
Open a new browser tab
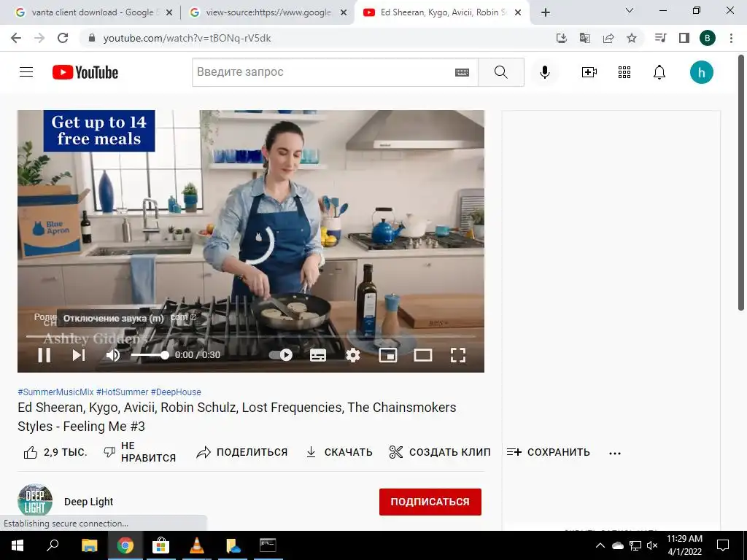pyautogui.click(x=546, y=13)
